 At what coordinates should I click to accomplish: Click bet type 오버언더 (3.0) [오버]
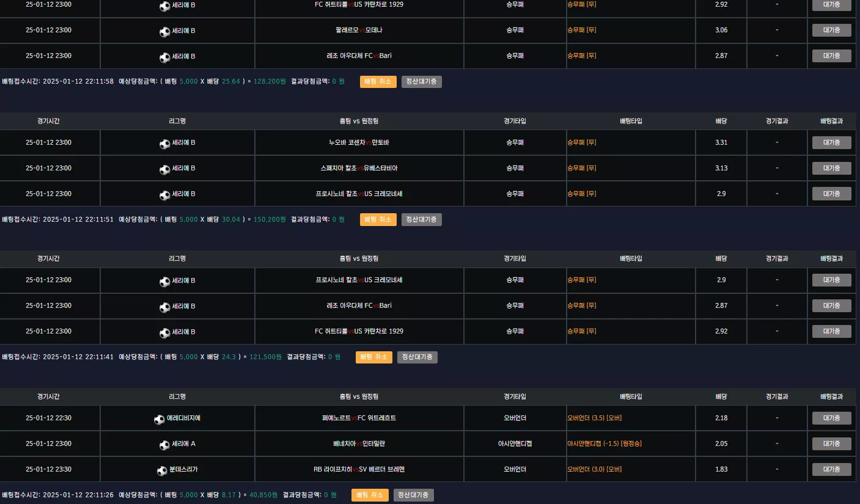(595, 469)
